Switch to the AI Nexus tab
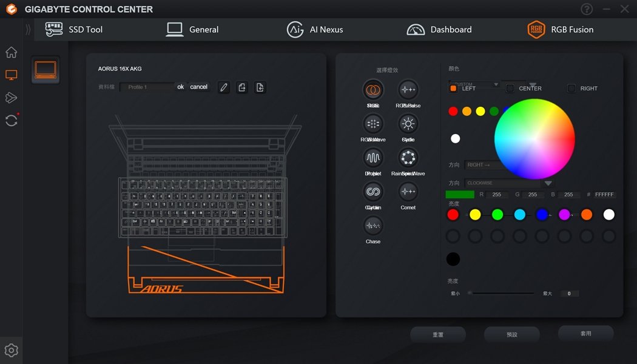 pos(315,30)
